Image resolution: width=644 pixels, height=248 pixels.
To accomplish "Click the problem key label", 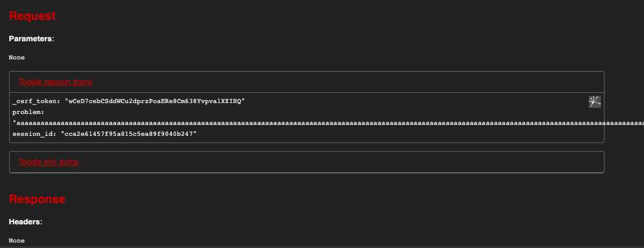I will click(x=28, y=112).
